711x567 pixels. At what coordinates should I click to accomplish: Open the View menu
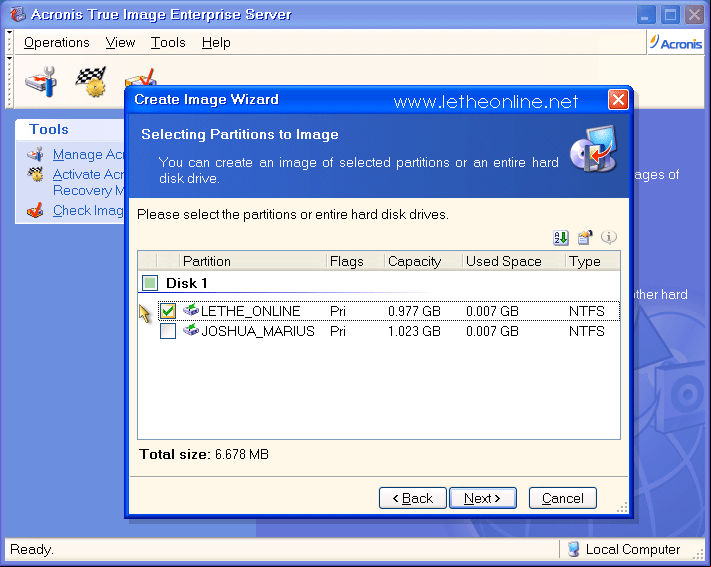[120, 43]
